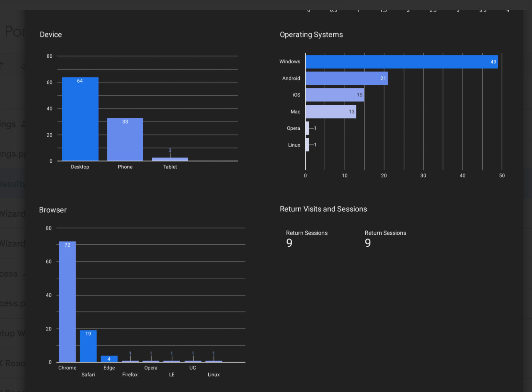Open the dimmed Results item in sidebar
532x392 pixels.
click(12, 184)
